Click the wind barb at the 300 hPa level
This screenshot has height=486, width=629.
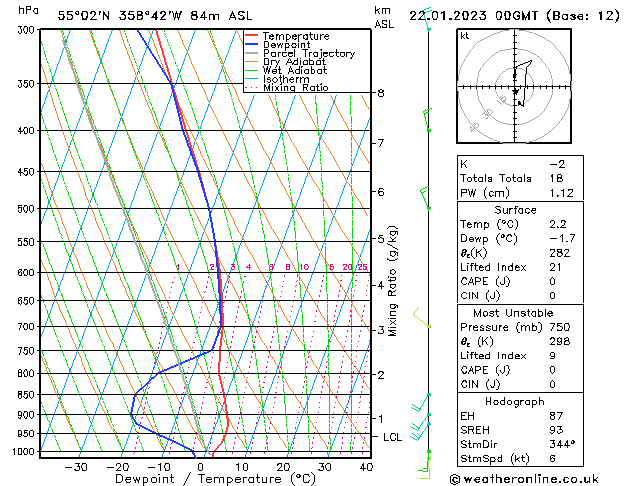point(427,19)
